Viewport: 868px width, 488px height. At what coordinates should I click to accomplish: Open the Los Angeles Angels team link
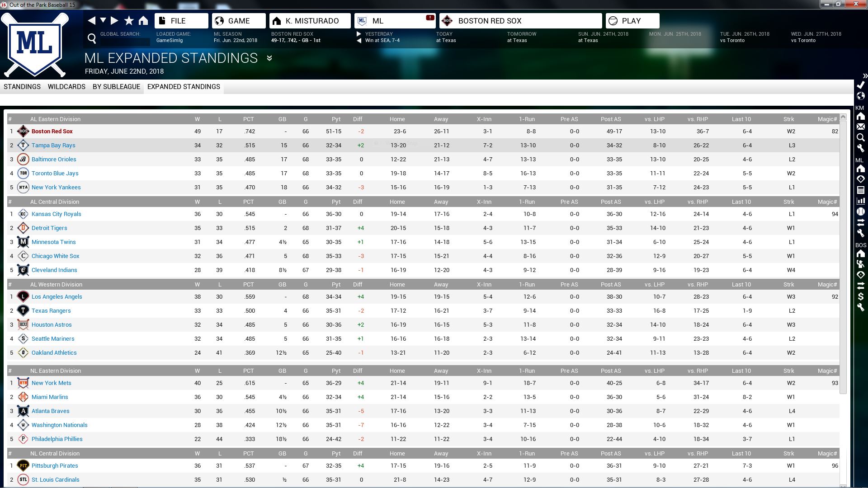pyautogui.click(x=57, y=297)
